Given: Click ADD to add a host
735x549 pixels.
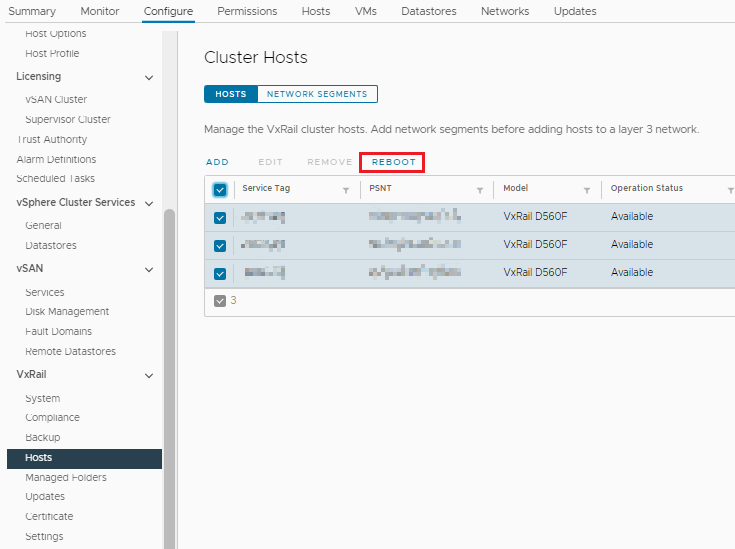Looking at the screenshot, I should pyautogui.click(x=217, y=162).
